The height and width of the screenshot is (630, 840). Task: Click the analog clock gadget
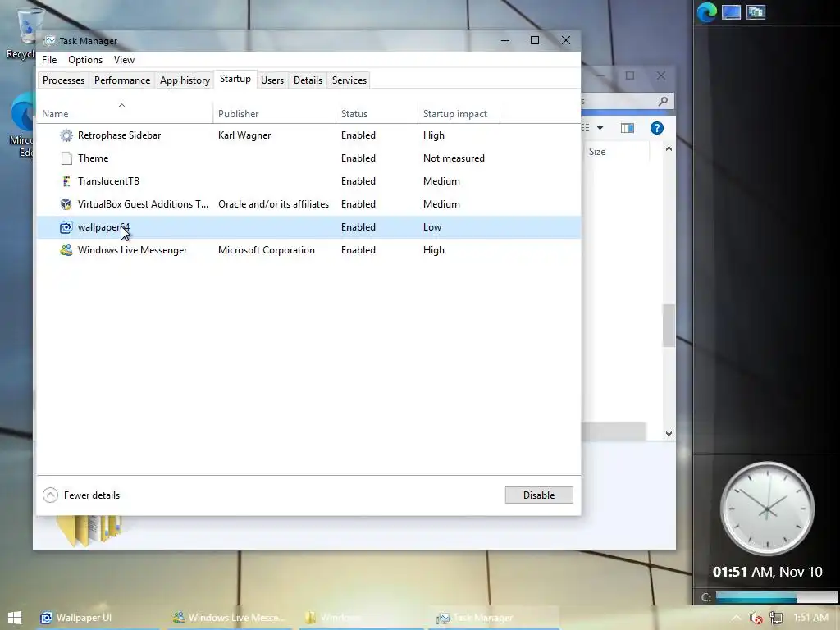coord(767,509)
